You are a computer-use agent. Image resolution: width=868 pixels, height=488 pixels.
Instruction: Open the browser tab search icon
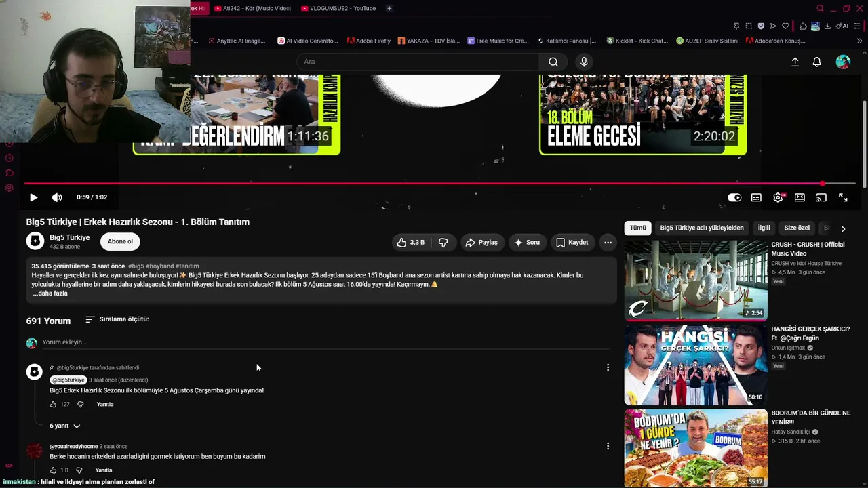pos(820,8)
